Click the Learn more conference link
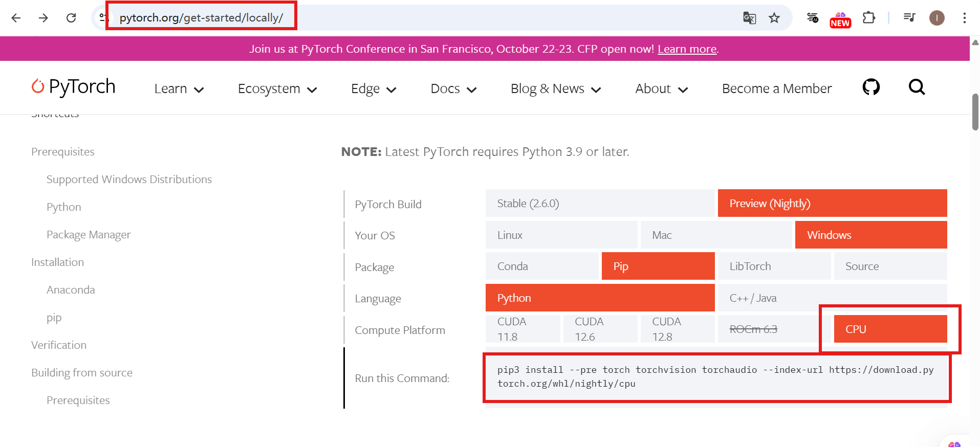This screenshot has height=447, width=980. pos(687,49)
